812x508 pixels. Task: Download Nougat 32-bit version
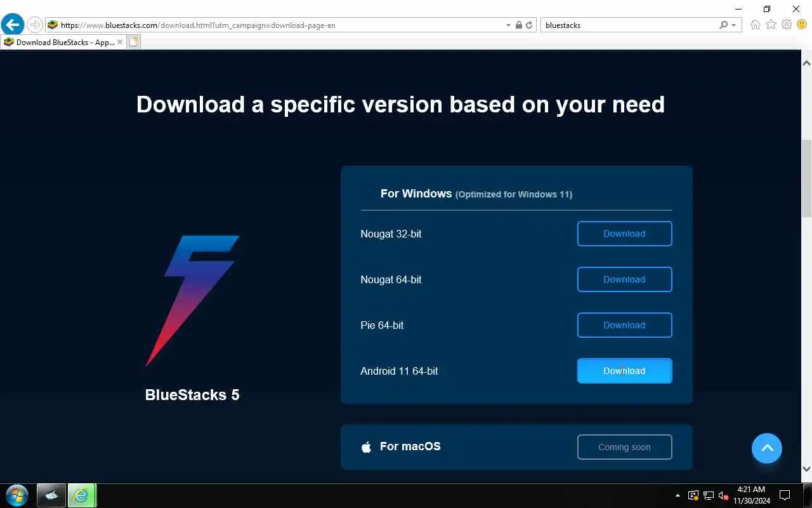[x=624, y=234]
